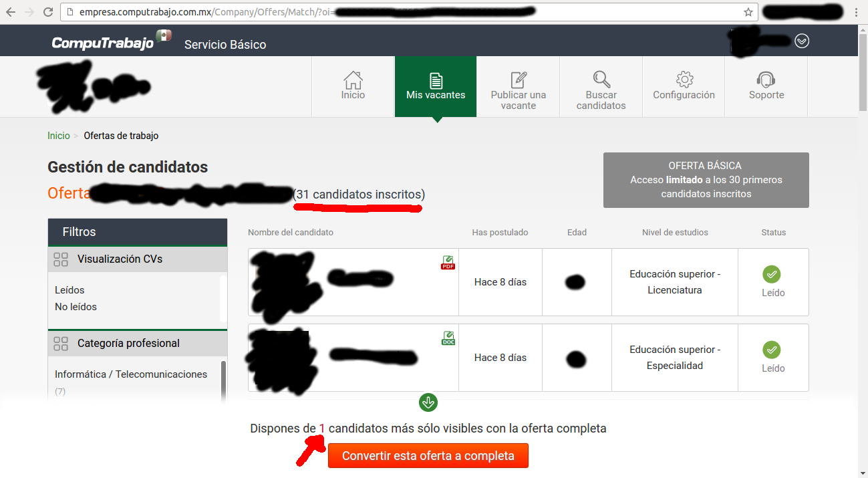This screenshot has width=868, height=478.
Task: Follow the Inicio breadcrumb link
Action: [59, 136]
